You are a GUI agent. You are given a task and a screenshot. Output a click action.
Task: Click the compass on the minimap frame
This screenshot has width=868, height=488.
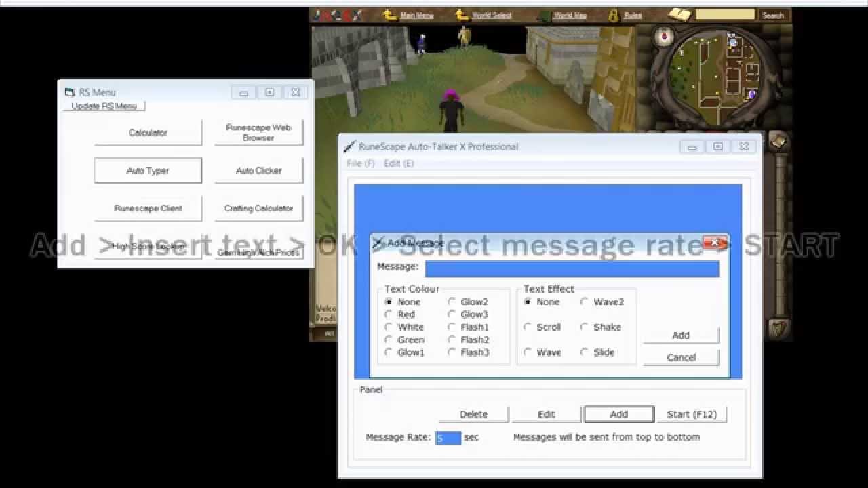(x=663, y=35)
